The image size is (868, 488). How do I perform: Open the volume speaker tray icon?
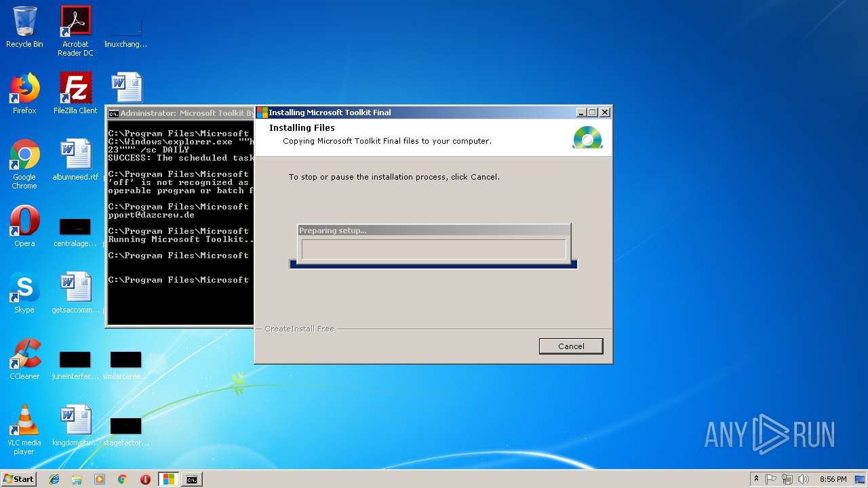804,479
